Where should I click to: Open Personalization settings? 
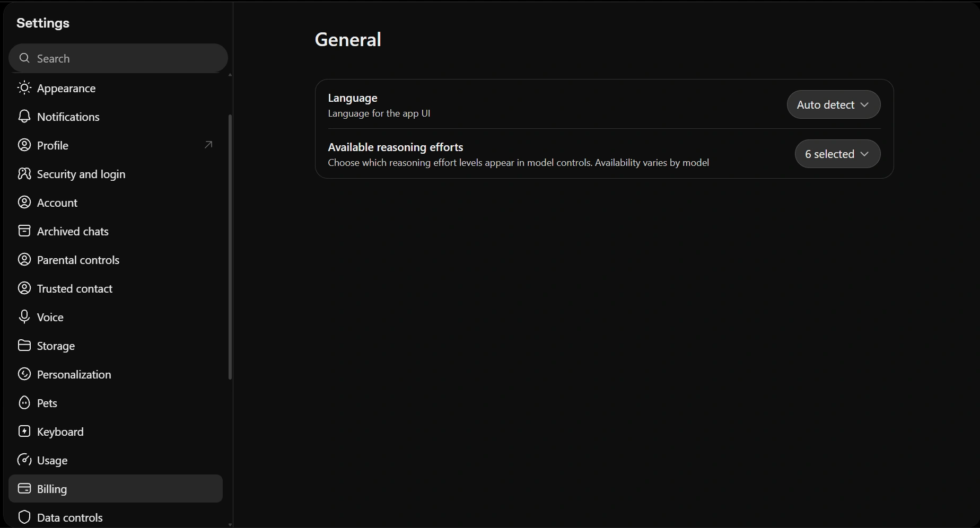click(116, 374)
